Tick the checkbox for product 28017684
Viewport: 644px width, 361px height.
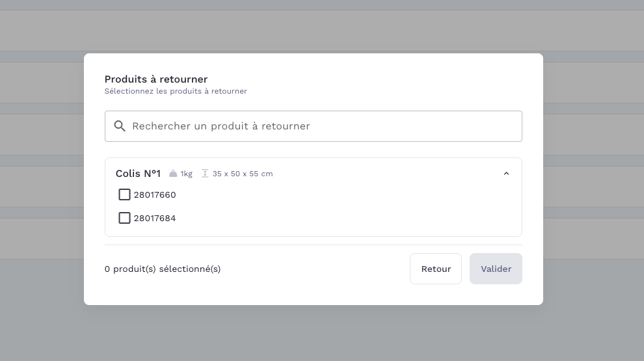124,218
